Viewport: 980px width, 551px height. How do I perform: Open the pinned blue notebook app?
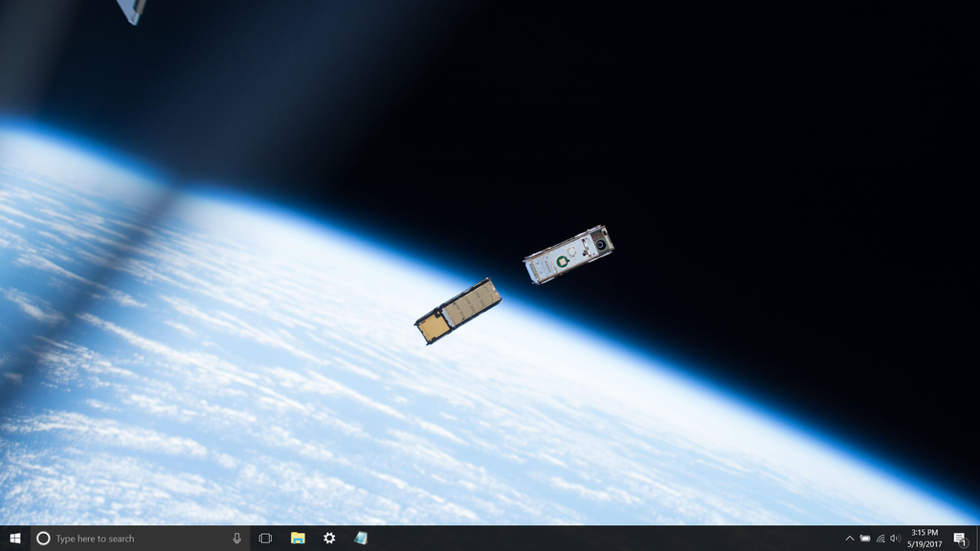(361, 539)
